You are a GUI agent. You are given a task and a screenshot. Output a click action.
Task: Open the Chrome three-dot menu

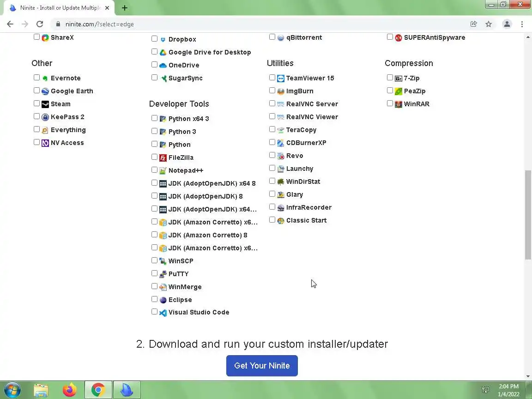[x=522, y=24]
